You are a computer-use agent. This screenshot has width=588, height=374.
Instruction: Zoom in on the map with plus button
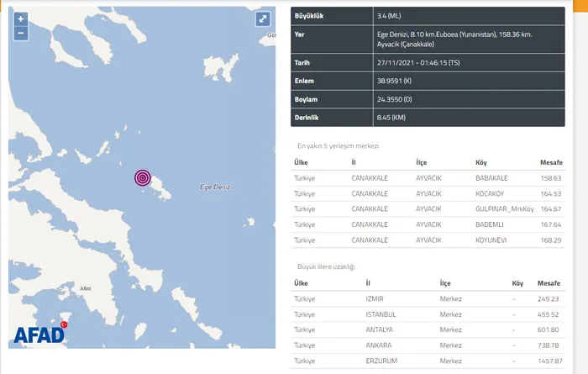point(21,18)
